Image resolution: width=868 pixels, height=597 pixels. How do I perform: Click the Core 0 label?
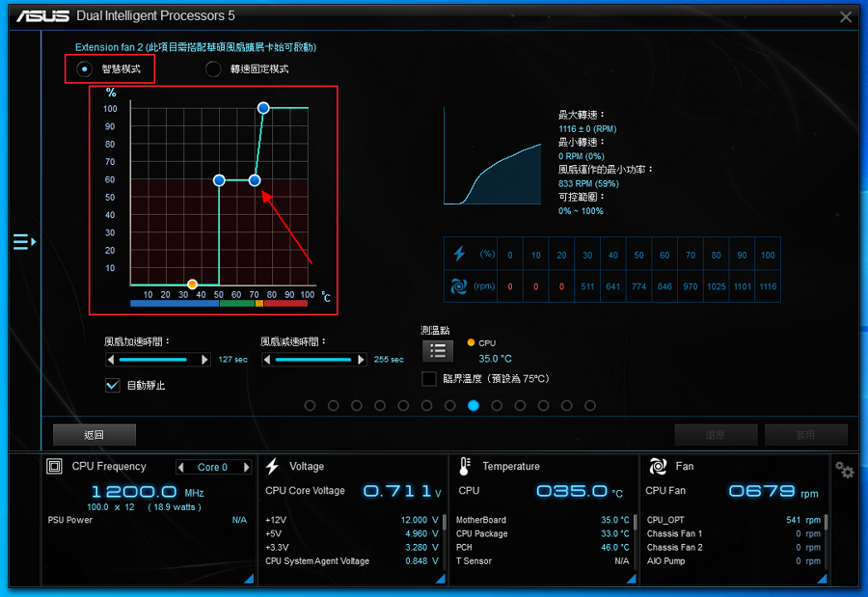[x=212, y=467]
